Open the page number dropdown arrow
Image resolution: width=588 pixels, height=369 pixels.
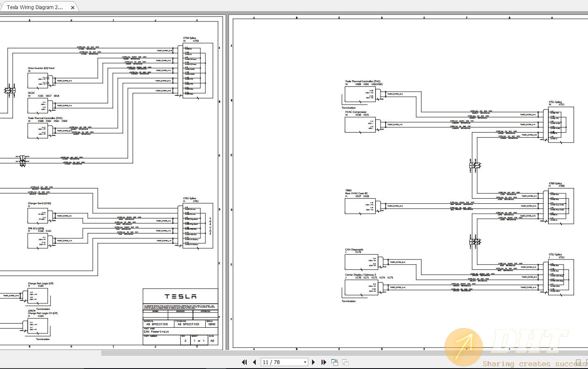(x=305, y=362)
